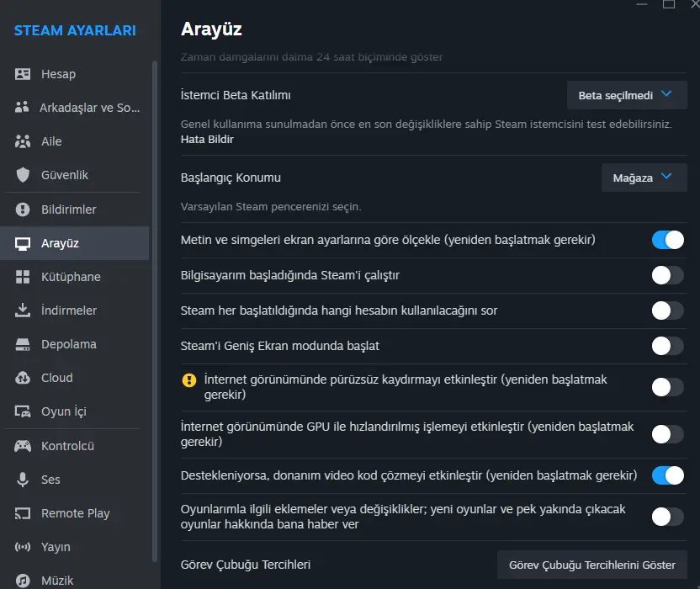Open the Beta seçilmedi dropdown
The image size is (700, 589).
(x=627, y=95)
